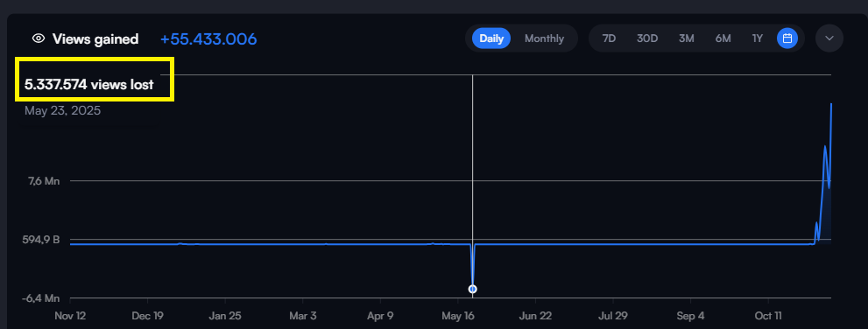This screenshot has height=329, width=868.
Task: Click the eye icon beside Views gained
Action: [x=39, y=38]
